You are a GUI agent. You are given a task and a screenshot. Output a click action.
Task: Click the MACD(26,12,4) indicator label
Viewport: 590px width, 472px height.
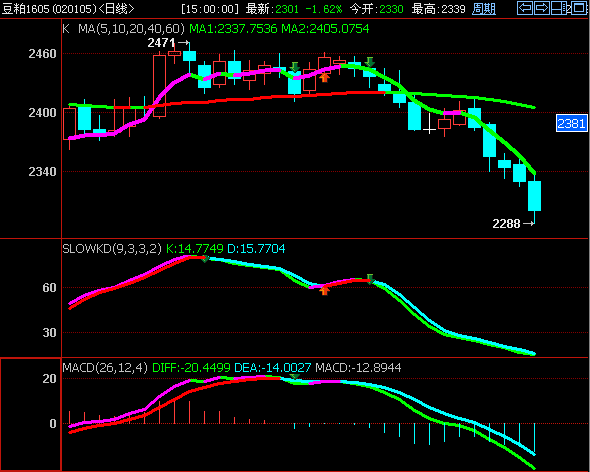pyautogui.click(x=105, y=367)
